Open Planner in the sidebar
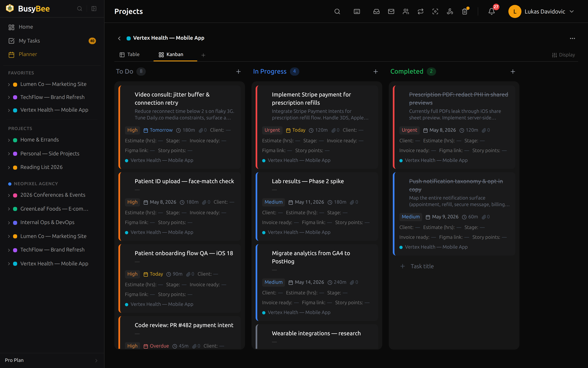The height and width of the screenshot is (368, 588). (x=52, y=54)
